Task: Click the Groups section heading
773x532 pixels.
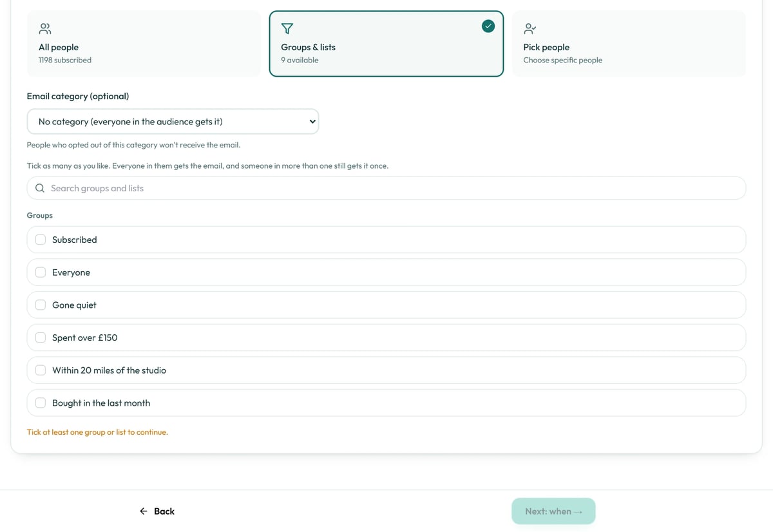Action: click(40, 215)
